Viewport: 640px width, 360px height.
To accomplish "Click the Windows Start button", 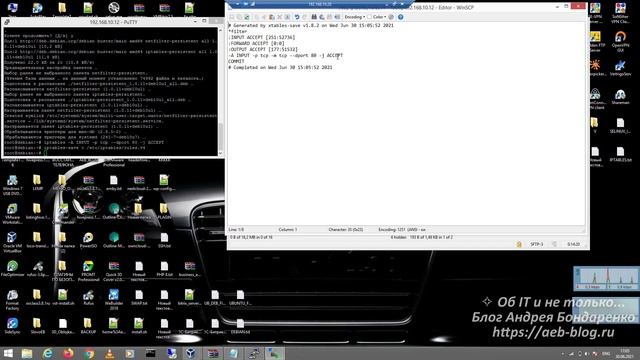I will pos(8,353).
